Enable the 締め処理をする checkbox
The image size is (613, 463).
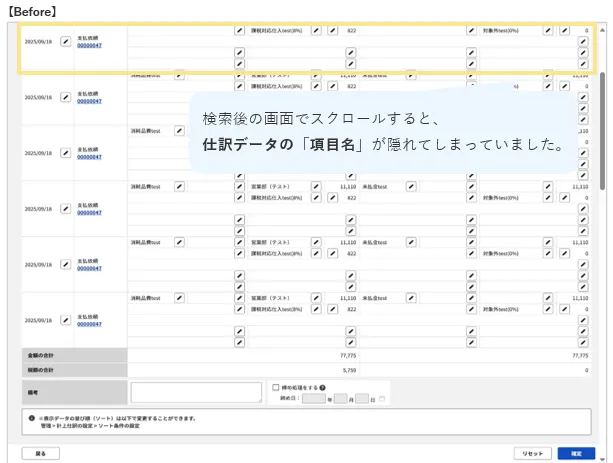(277, 387)
